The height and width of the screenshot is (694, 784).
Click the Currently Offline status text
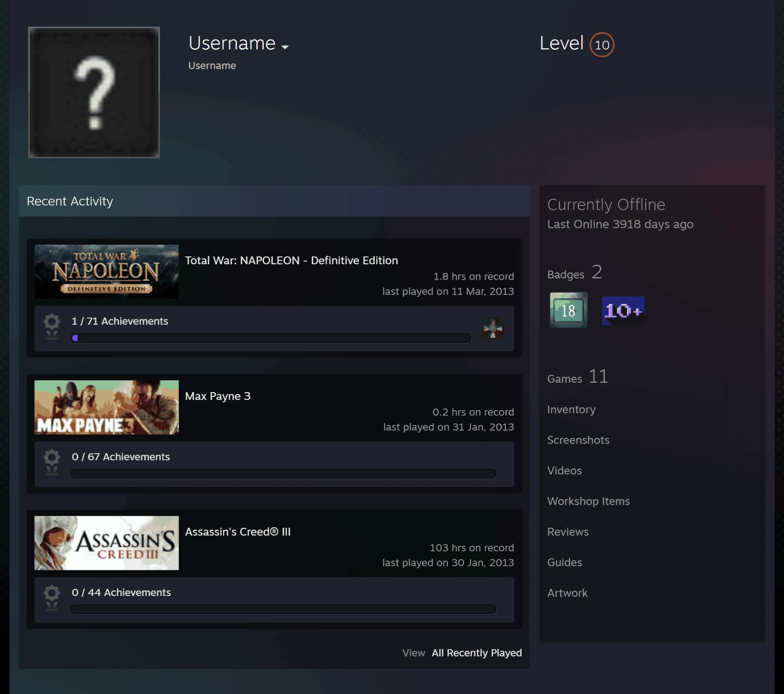(x=606, y=205)
